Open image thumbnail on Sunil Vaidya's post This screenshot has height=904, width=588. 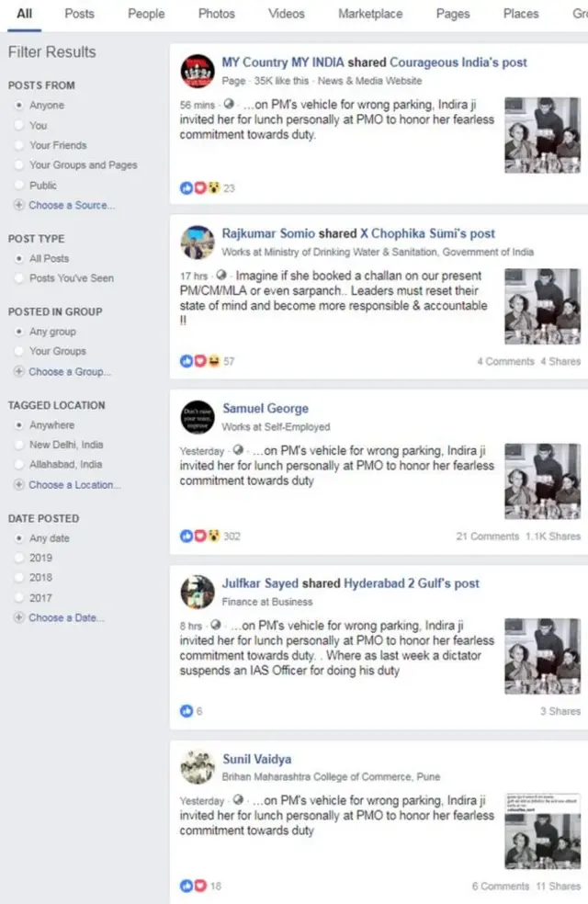[x=542, y=831]
